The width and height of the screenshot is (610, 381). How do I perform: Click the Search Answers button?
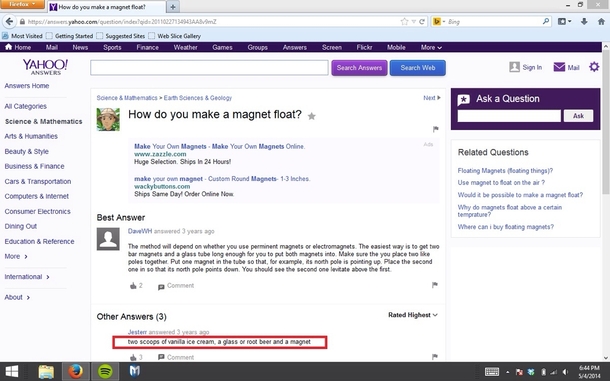(x=359, y=68)
